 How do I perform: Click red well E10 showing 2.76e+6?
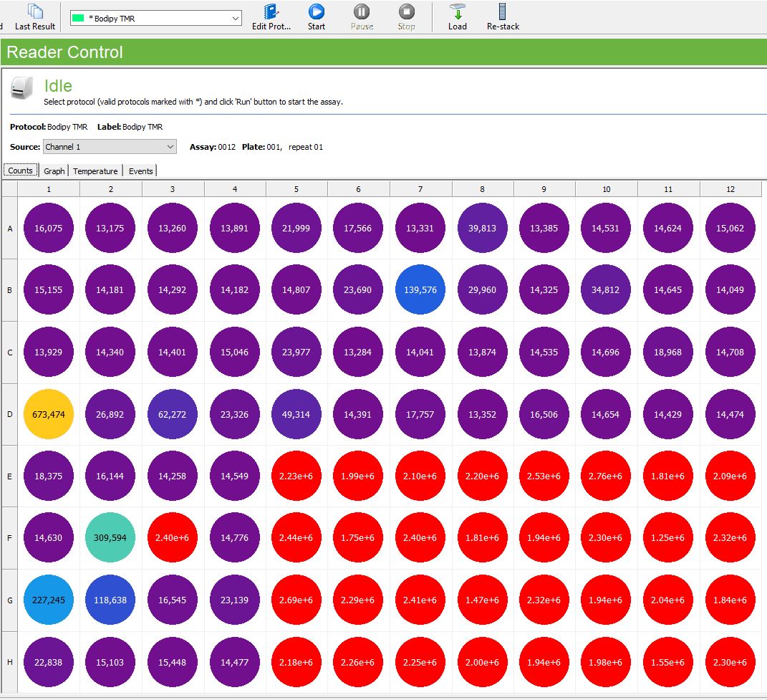tap(606, 476)
